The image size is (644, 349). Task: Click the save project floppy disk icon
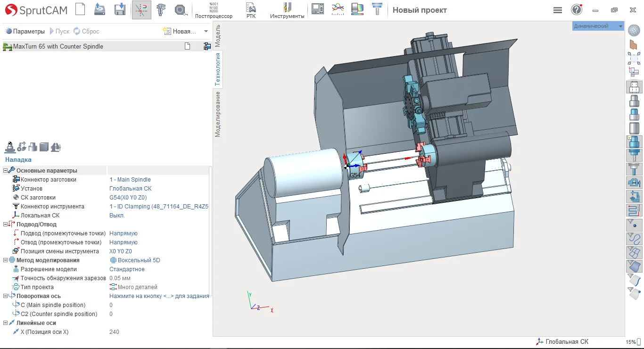click(x=120, y=9)
